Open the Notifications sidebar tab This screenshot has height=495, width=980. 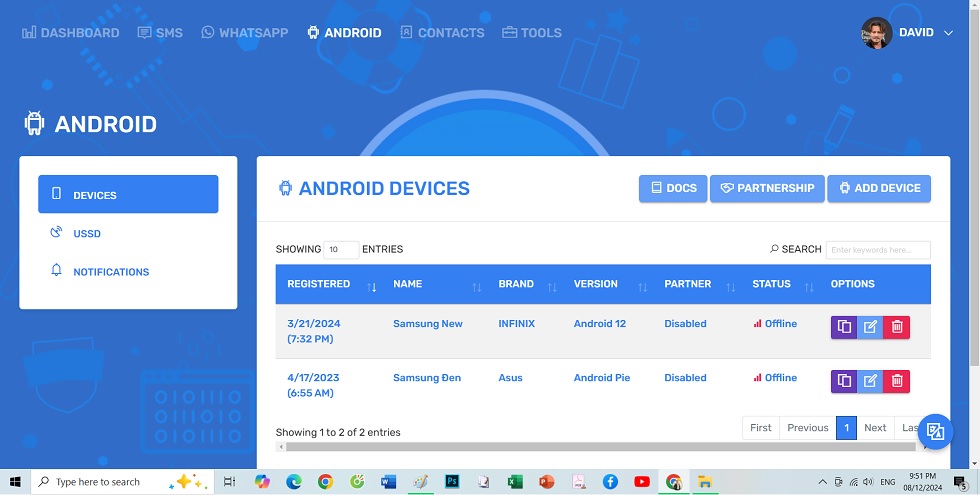[110, 272]
